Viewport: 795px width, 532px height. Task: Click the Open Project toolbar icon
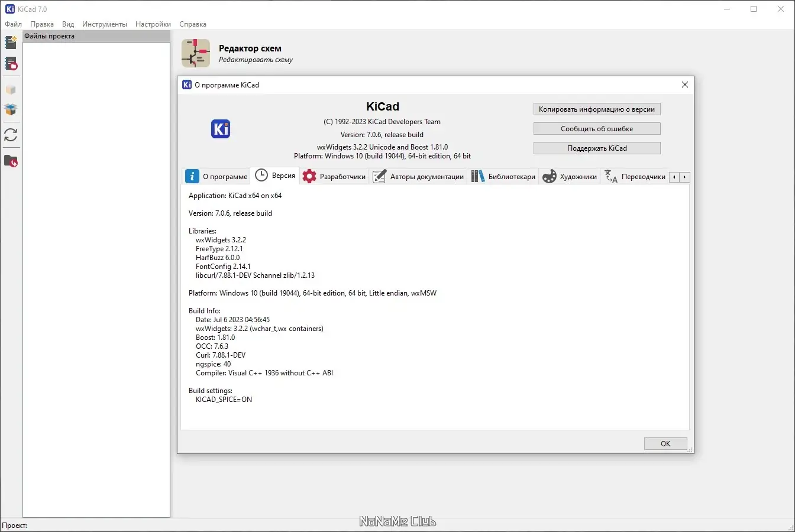tap(11, 63)
